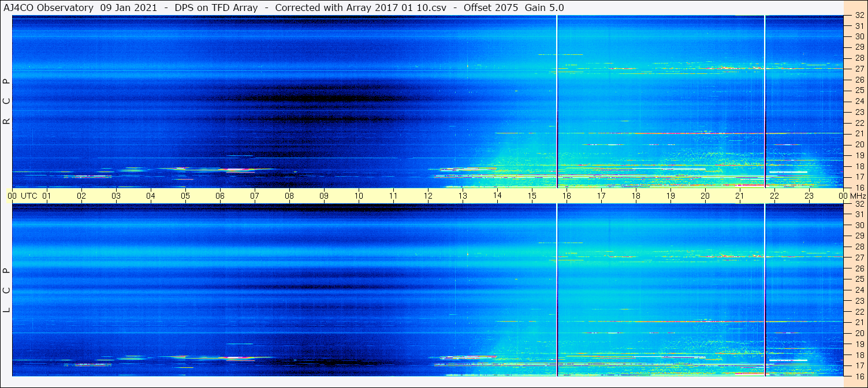Click the 16 MHz label in LCP panel
Viewport: 868px width, 388px height.
[x=859, y=376]
